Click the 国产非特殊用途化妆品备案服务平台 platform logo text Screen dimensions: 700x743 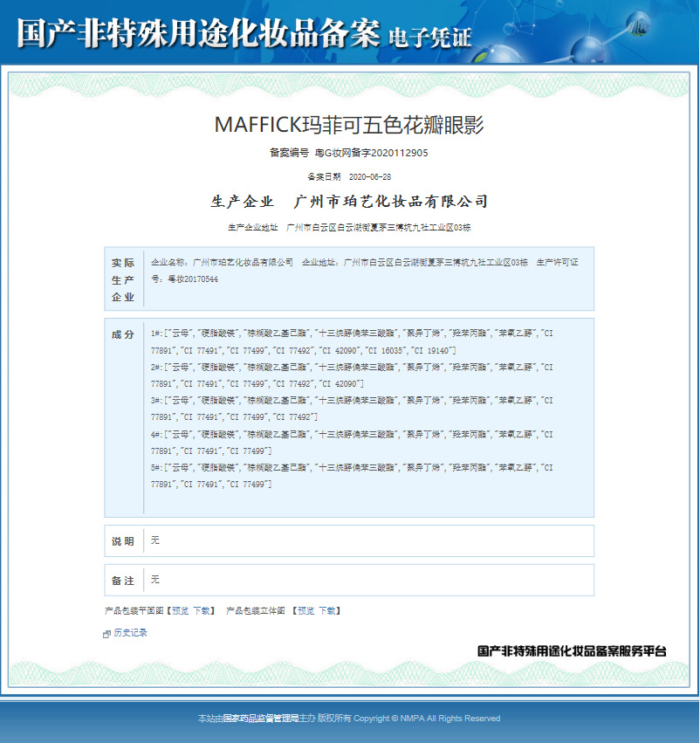click(572, 651)
